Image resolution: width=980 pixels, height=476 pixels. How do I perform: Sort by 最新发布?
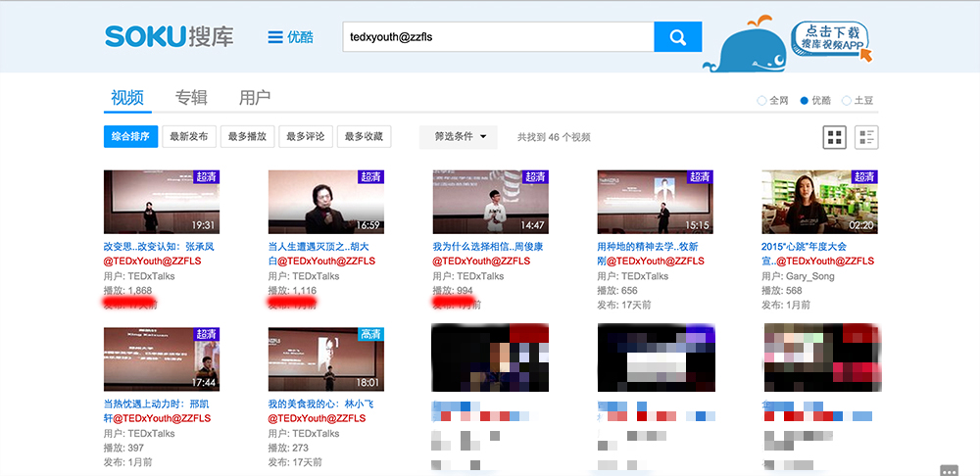(189, 137)
